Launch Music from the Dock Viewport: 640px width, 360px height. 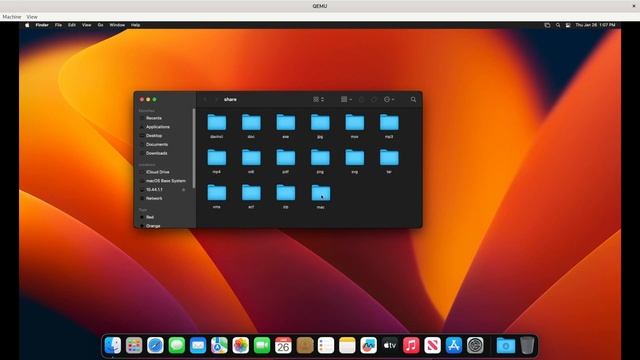[411, 345]
